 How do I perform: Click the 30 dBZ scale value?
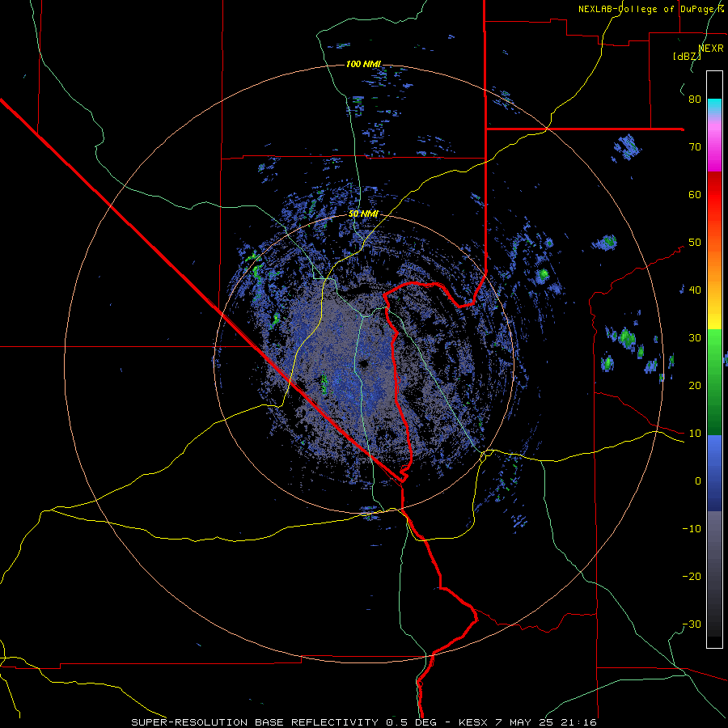(695, 338)
